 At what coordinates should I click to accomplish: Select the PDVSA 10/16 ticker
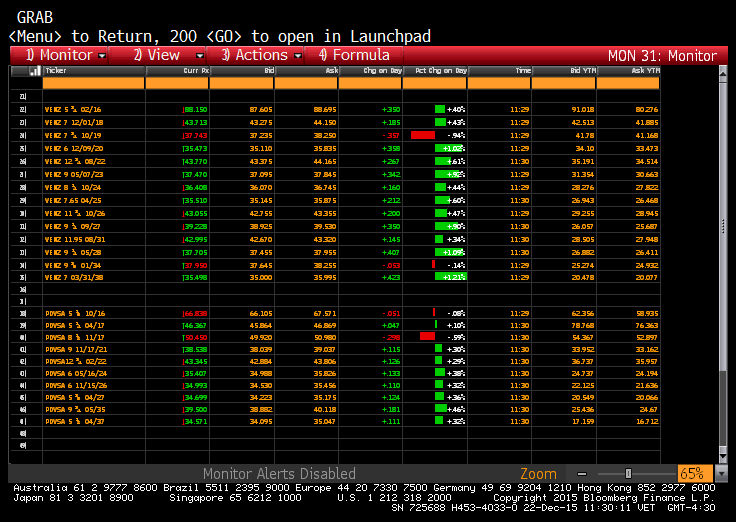[75, 314]
